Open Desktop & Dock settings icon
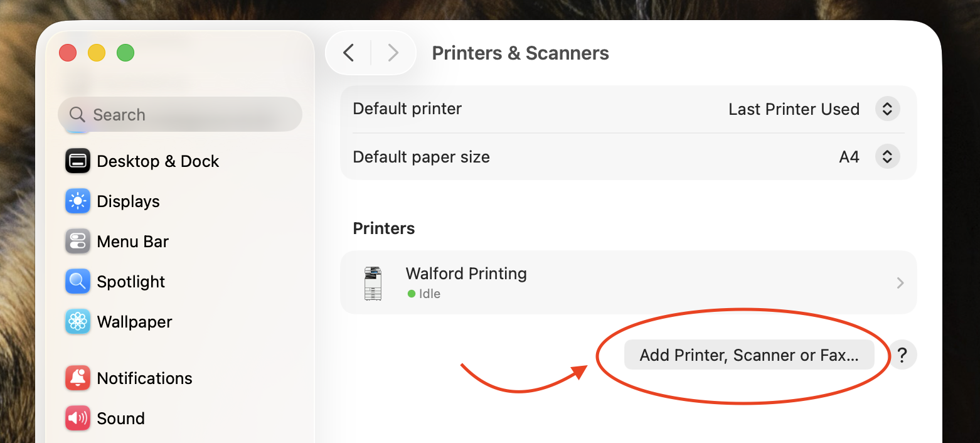 click(x=78, y=161)
